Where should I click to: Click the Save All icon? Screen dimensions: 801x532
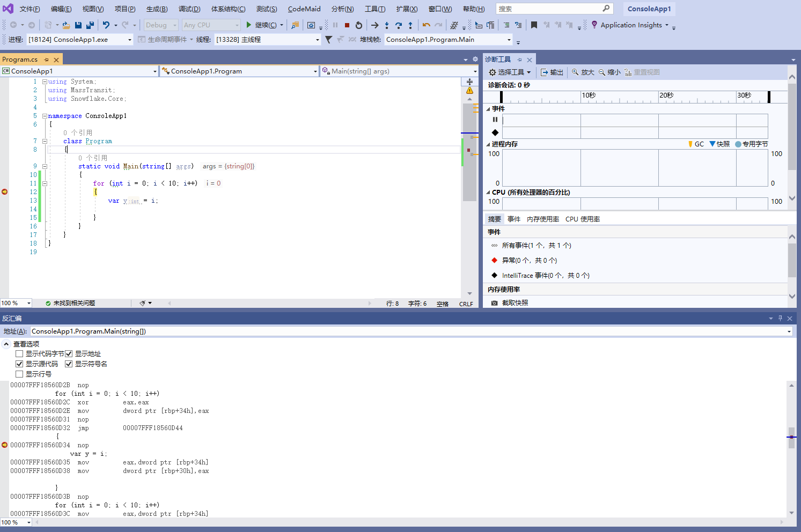90,25
